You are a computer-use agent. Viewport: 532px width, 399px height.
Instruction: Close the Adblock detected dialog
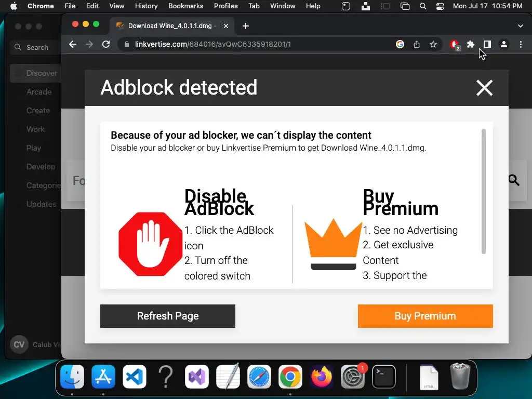point(484,88)
